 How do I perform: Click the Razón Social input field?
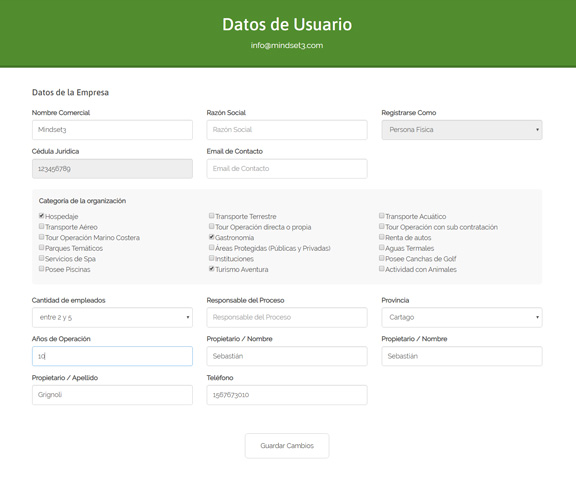[287, 130]
